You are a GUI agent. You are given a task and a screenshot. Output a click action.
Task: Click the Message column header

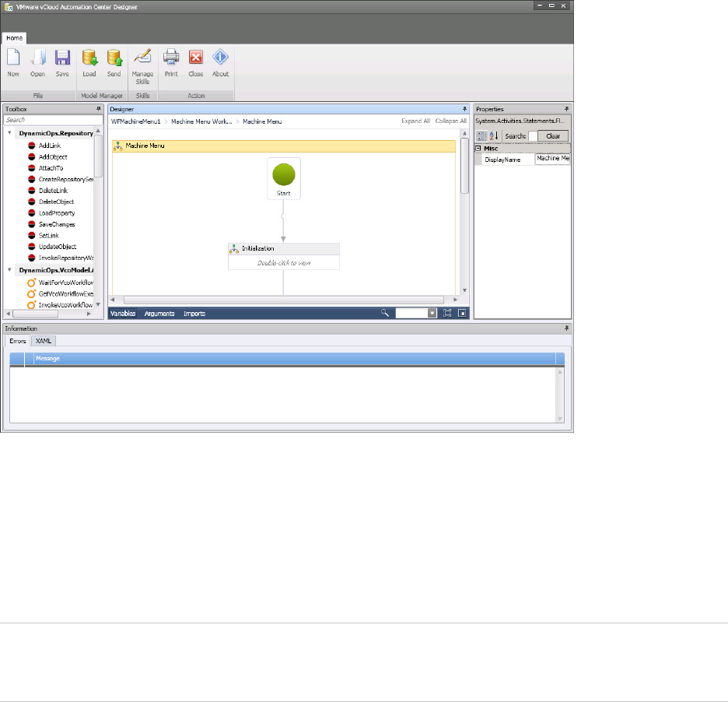click(x=295, y=358)
